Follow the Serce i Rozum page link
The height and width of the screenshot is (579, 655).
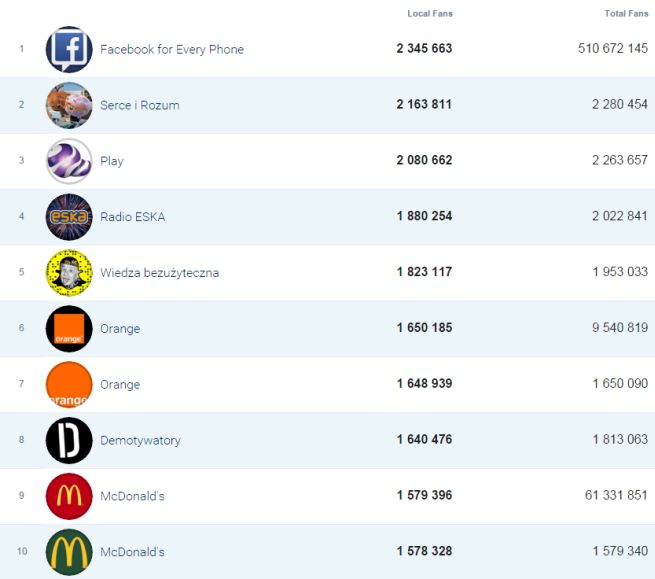pos(140,105)
